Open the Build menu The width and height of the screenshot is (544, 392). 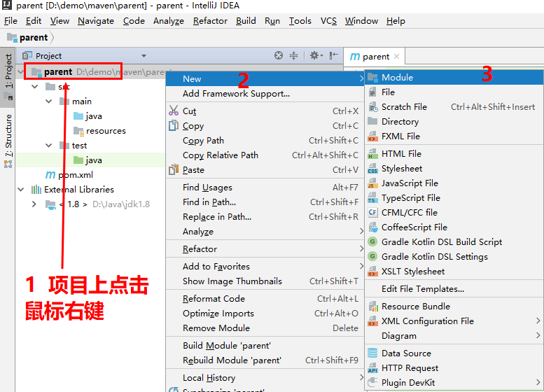tap(246, 21)
